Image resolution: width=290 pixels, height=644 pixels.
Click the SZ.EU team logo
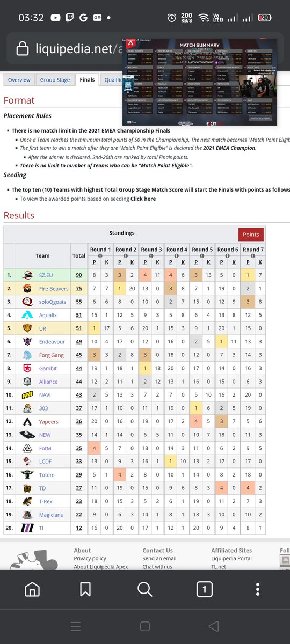point(28,275)
